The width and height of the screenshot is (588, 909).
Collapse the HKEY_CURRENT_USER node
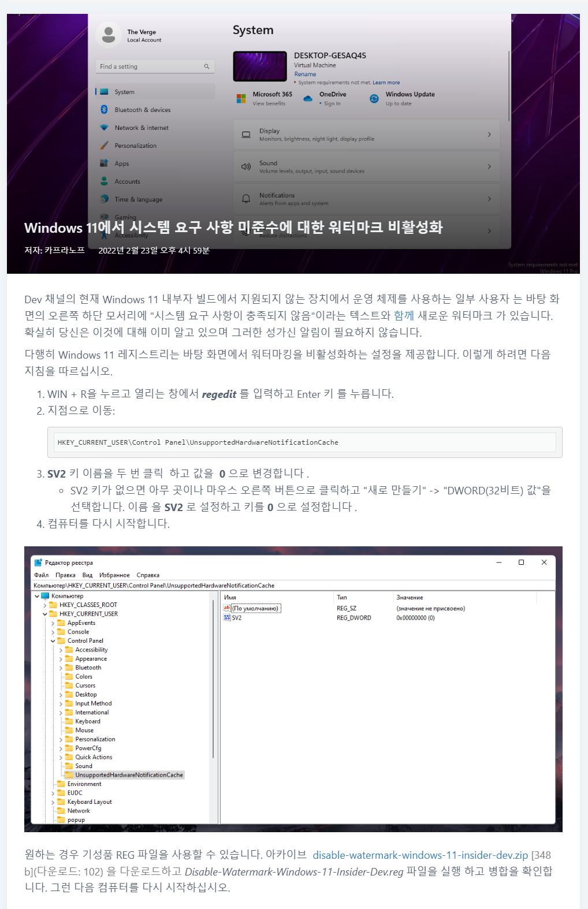45,614
